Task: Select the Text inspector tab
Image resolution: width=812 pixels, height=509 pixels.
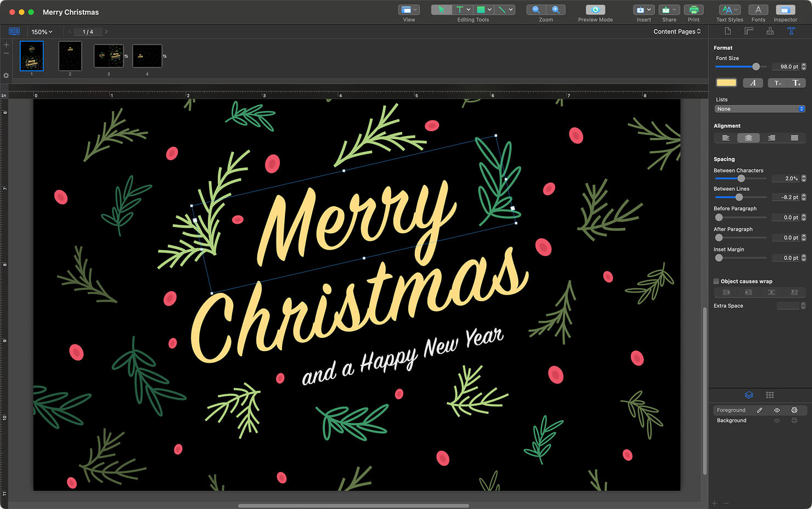Action: pos(792,31)
